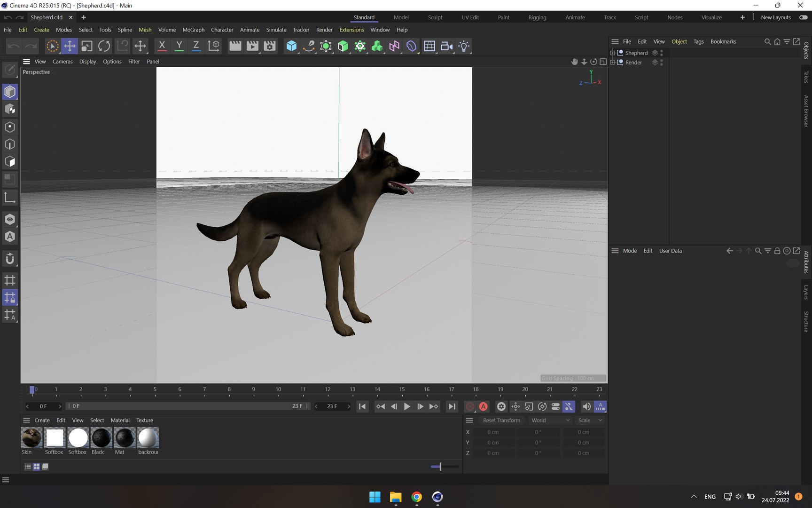Viewport: 812px width, 508px height.
Task: Enable Axis mode tool in sidebar
Action: point(10,197)
